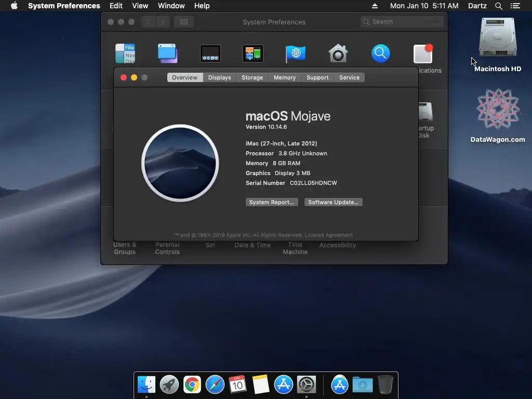Open the Notifications preferences icon

tap(423, 54)
